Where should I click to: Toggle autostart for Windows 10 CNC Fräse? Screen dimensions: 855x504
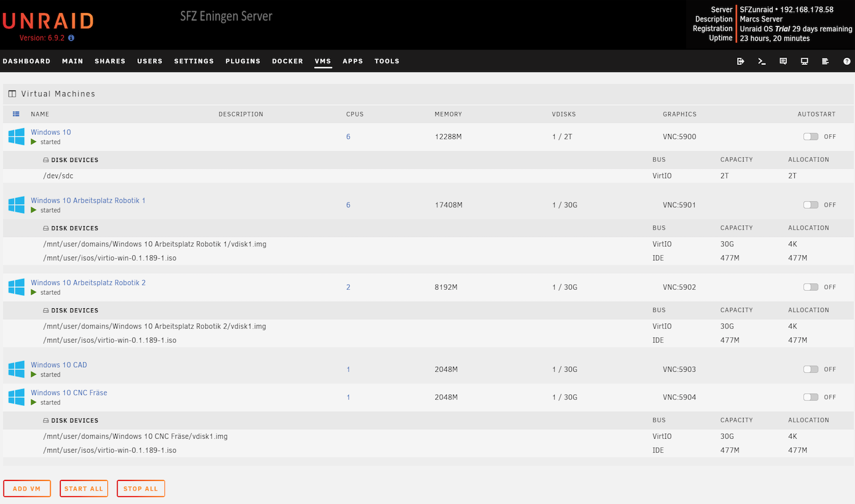(x=811, y=397)
